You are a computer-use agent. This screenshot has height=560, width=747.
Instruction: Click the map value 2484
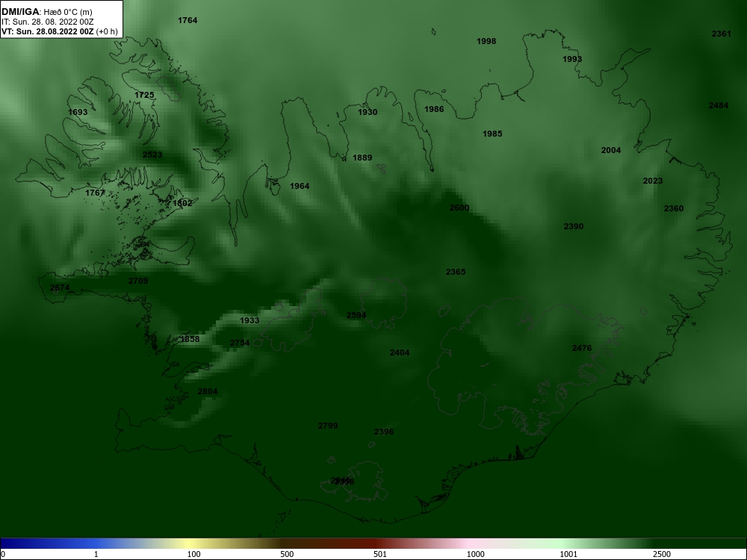click(x=718, y=105)
